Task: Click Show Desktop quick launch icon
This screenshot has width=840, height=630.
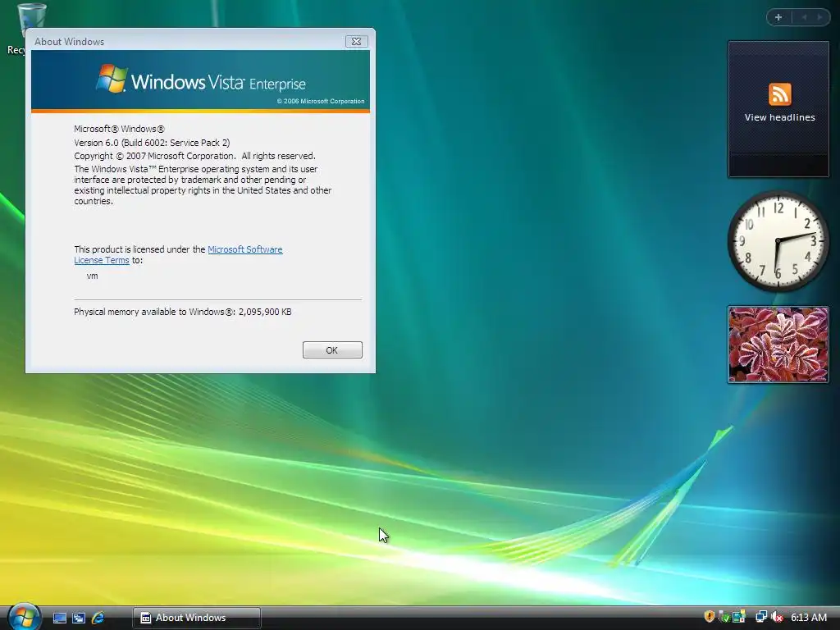Action: [59, 618]
